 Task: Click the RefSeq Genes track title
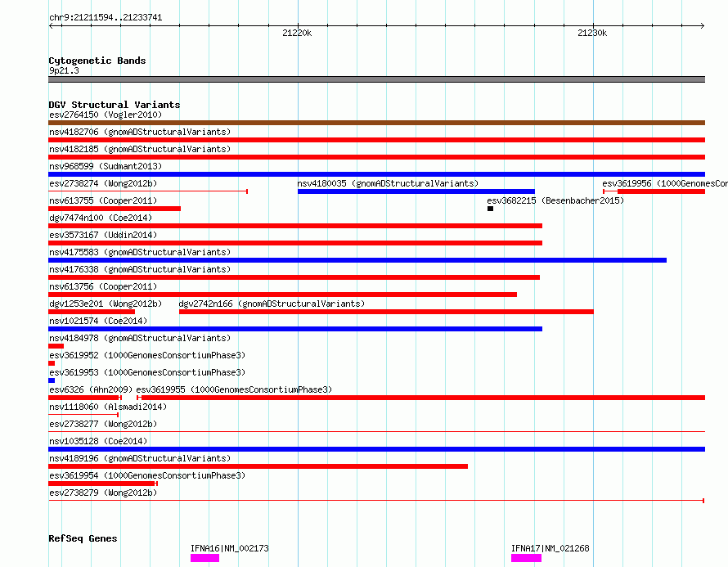click(x=83, y=538)
